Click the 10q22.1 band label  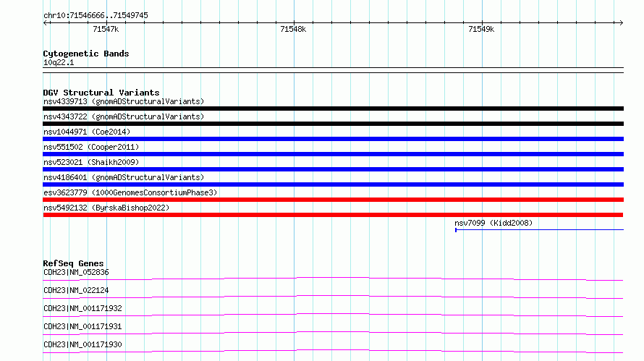59,62
